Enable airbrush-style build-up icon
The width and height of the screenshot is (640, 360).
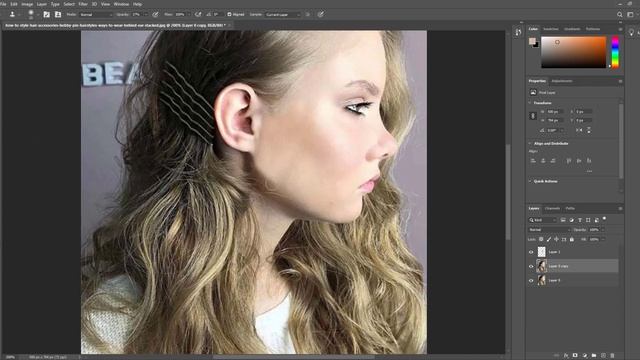198,14
